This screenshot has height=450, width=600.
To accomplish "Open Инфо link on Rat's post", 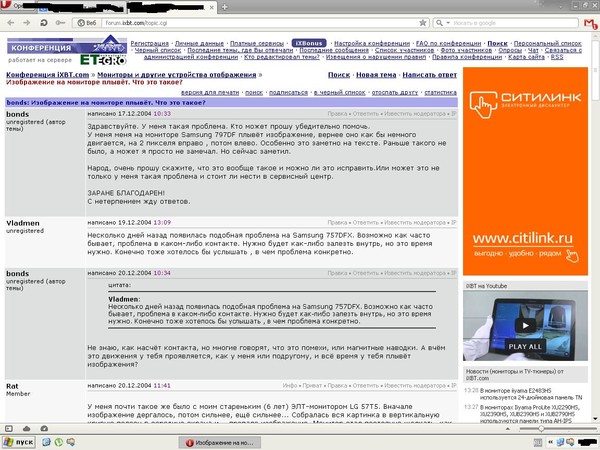I will click(290, 385).
